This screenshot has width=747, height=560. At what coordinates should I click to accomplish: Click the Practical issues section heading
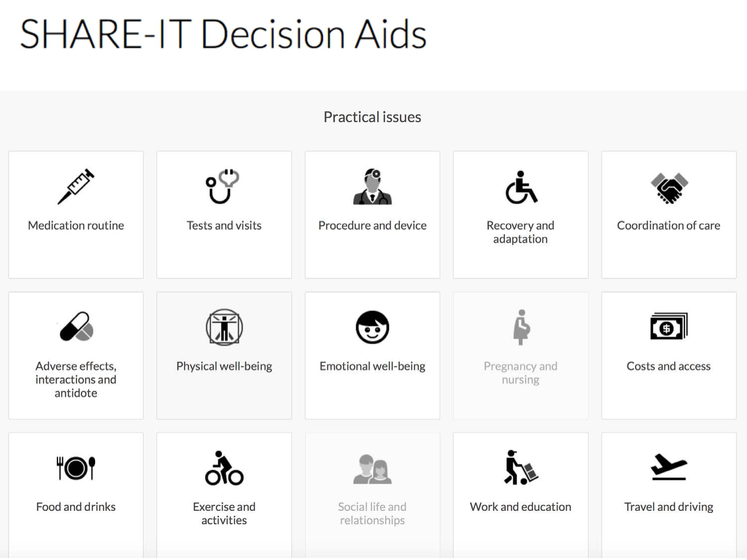[372, 117]
